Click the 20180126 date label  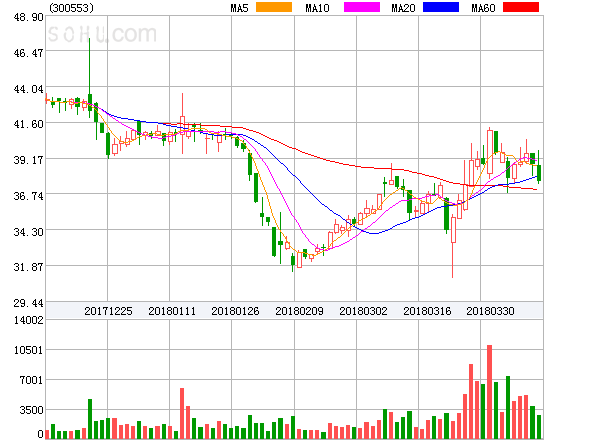[235, 311]
